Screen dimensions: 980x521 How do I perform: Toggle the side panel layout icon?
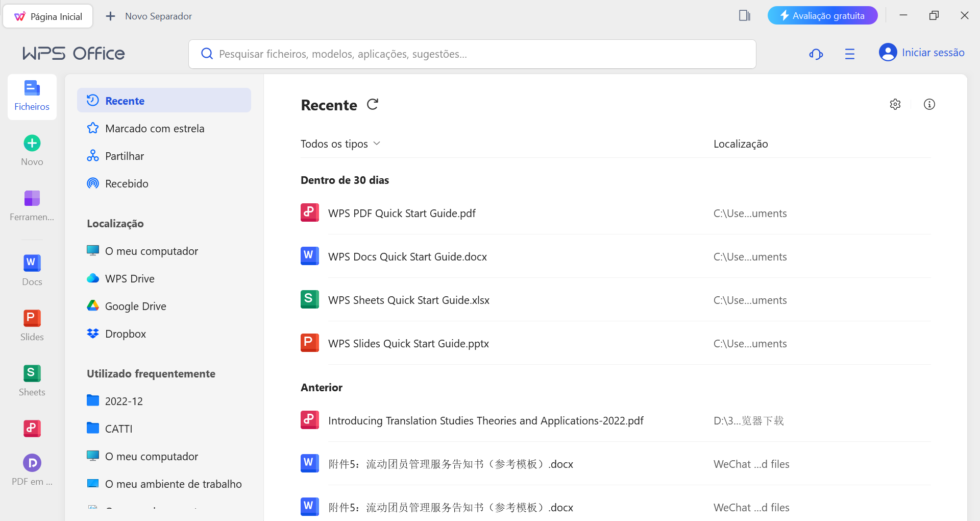pyautogui.click(x=744, y=16)
